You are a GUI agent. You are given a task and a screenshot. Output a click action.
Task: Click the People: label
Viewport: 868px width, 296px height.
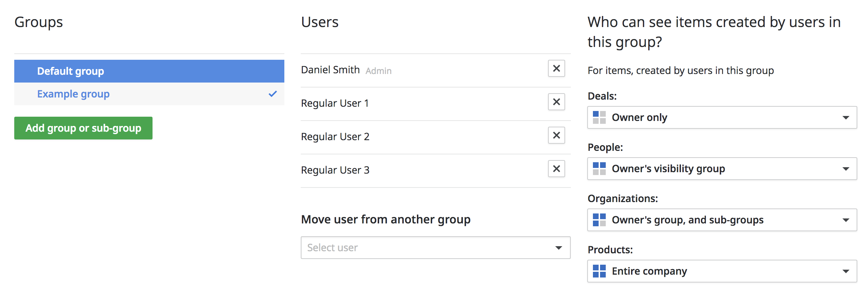click(x=605, y=147)
